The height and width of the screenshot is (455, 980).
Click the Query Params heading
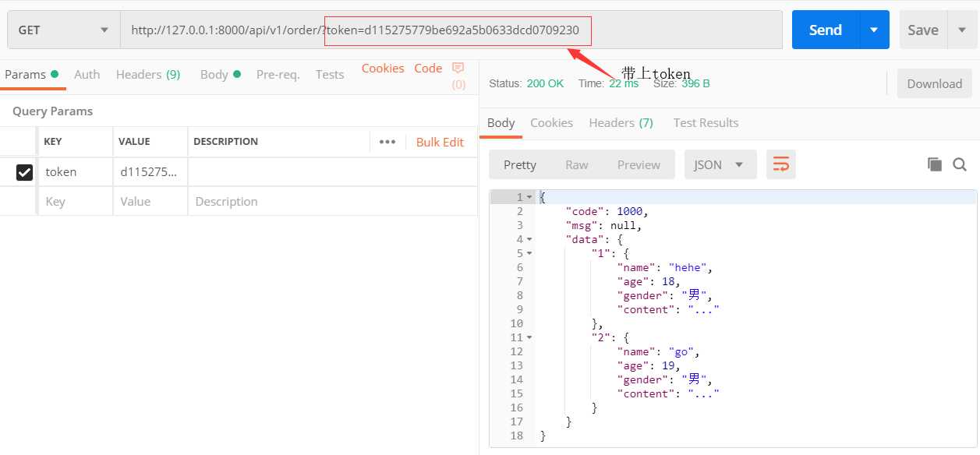52,111
